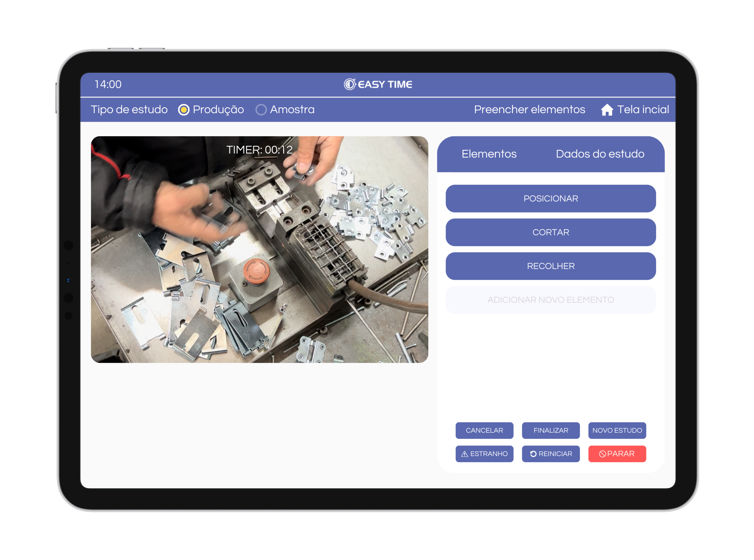The width and height of the screenshot is (754, 560).
Task: Click the FINALIZAR button
Action: tap(551, 430)
